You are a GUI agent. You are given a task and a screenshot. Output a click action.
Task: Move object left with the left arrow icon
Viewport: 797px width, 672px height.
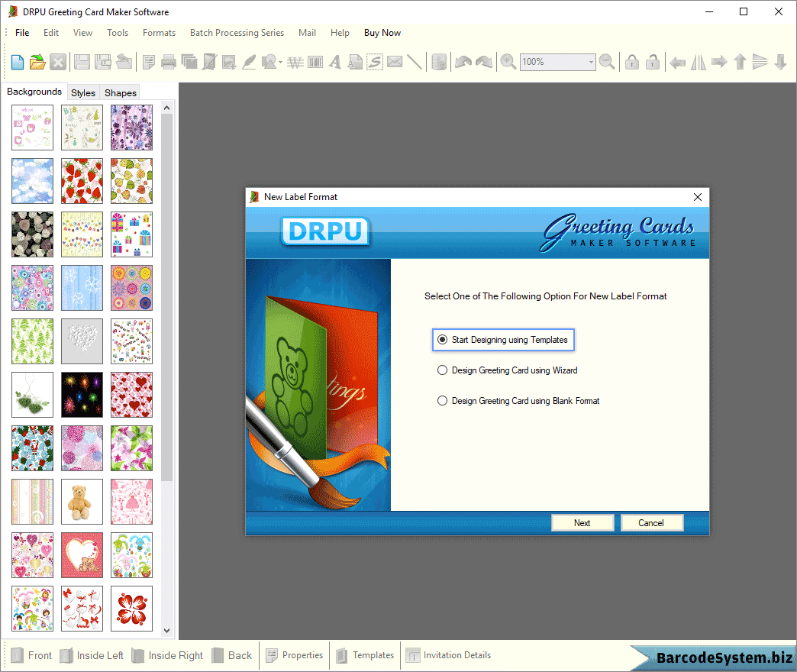pyautogui.click(x=677, y=62)
